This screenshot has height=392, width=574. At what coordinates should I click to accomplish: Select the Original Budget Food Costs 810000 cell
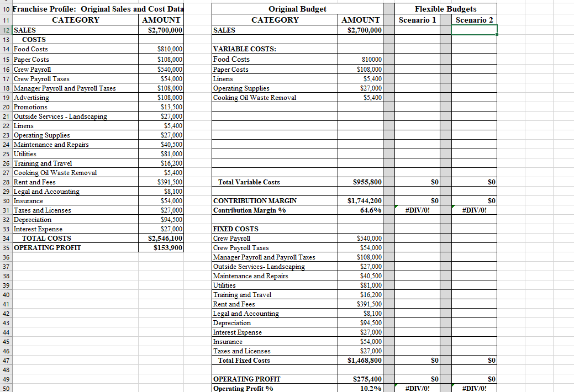[x=360, y=59]
